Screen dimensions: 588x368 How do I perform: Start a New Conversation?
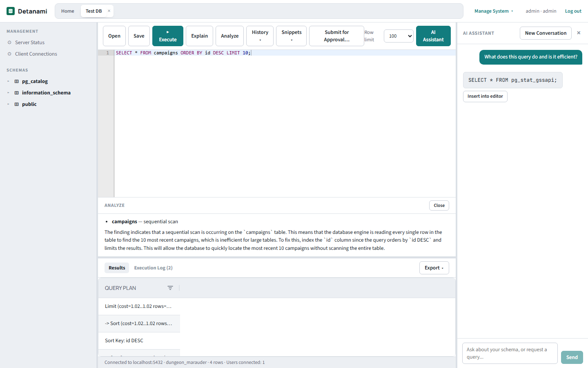click(546, 33)
